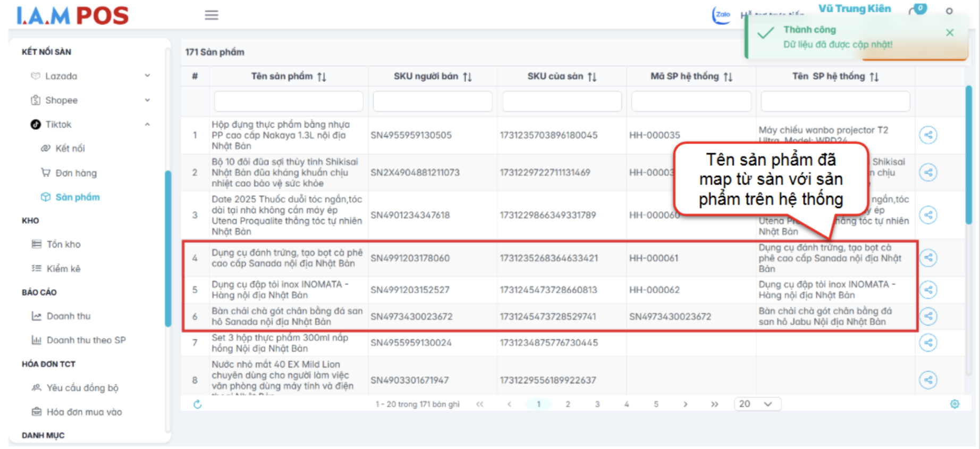Click share icon for product row 7
Viewport: 980px width, 449px height.
928,343
